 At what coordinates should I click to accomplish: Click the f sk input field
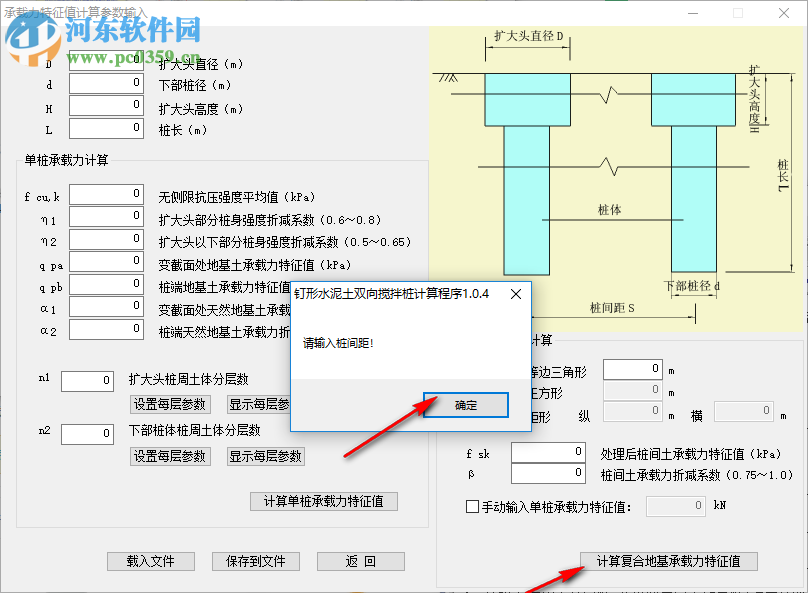click(x=548, y=451)
